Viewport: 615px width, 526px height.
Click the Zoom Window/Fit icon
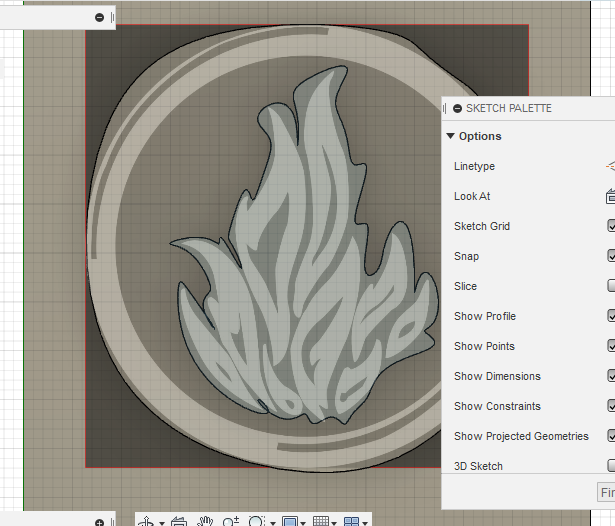click(257, 522)
